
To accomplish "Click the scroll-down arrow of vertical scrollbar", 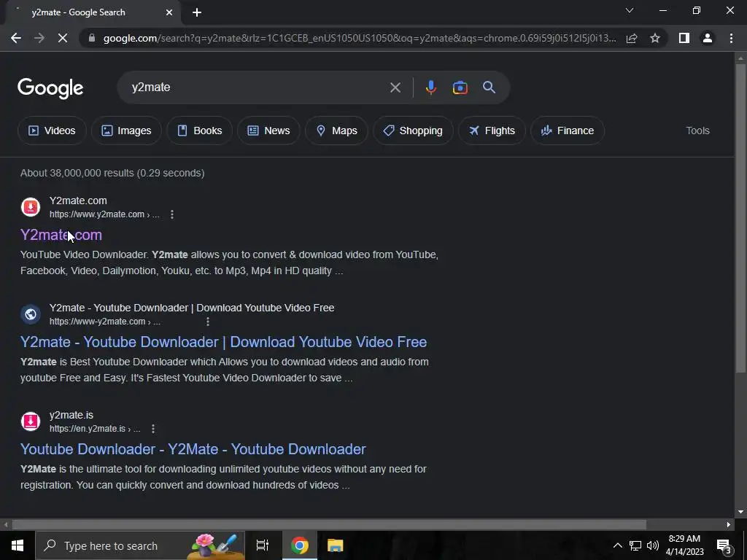I will tap(740, 512).
